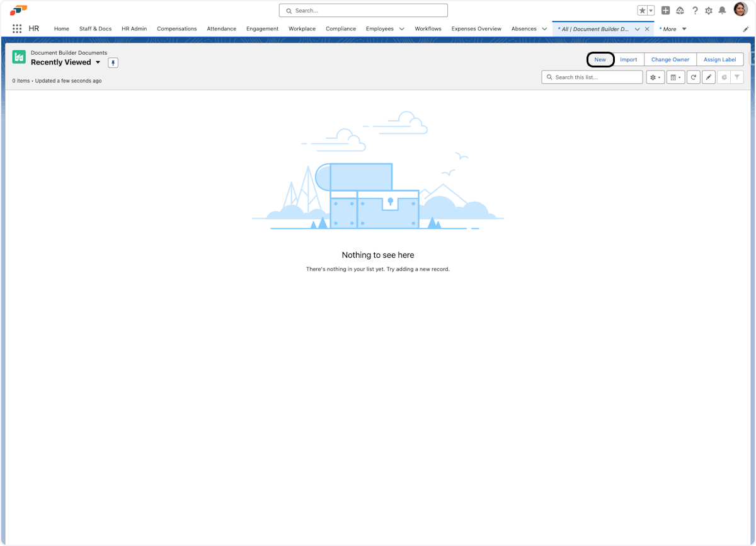Click the Change Owner button
756x546 pixels.
click(670, 59)
